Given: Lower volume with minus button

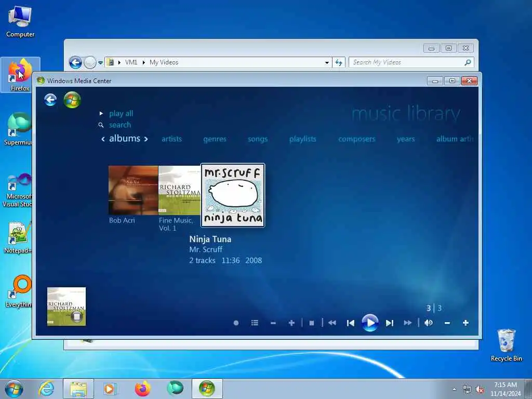Looking at the screenshot, I should 447,323.
